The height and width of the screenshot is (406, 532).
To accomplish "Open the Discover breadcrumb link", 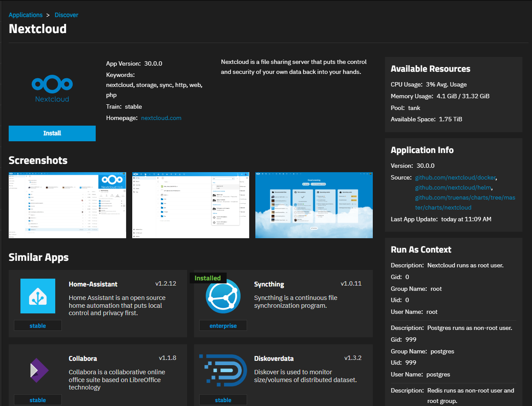I will tap(67, 15).
